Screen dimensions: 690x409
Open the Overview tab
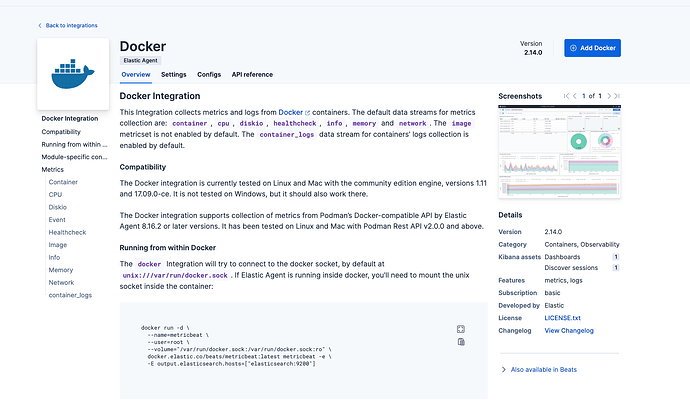(x=136, y=74)
